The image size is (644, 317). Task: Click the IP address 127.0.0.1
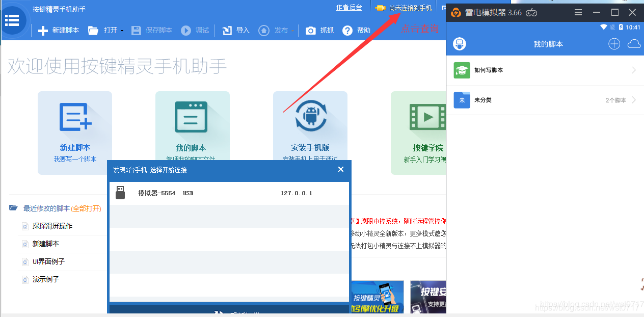point(297,193)
